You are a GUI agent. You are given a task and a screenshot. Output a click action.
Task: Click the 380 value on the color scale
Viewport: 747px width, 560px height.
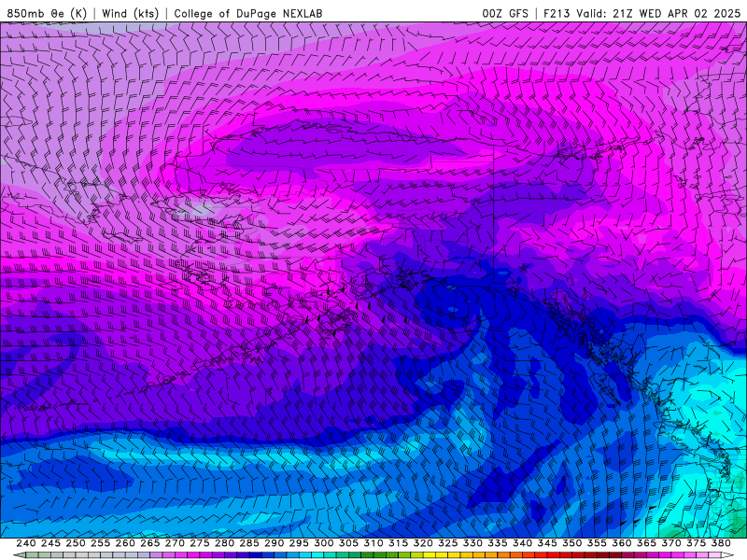coord(721,543)
